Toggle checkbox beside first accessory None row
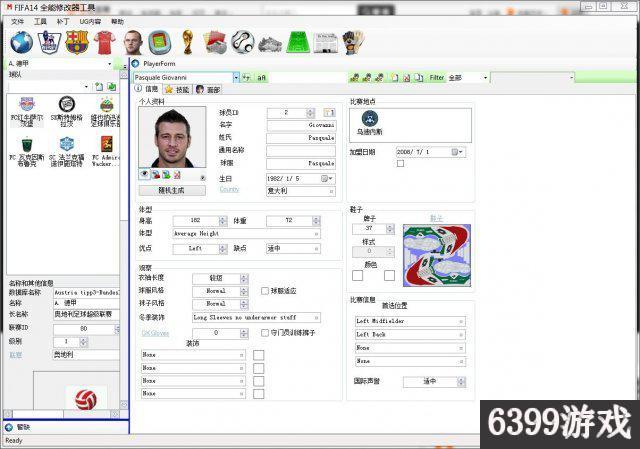Image resolution: width=640 pixels, height=449 pixels. point(258,355)
